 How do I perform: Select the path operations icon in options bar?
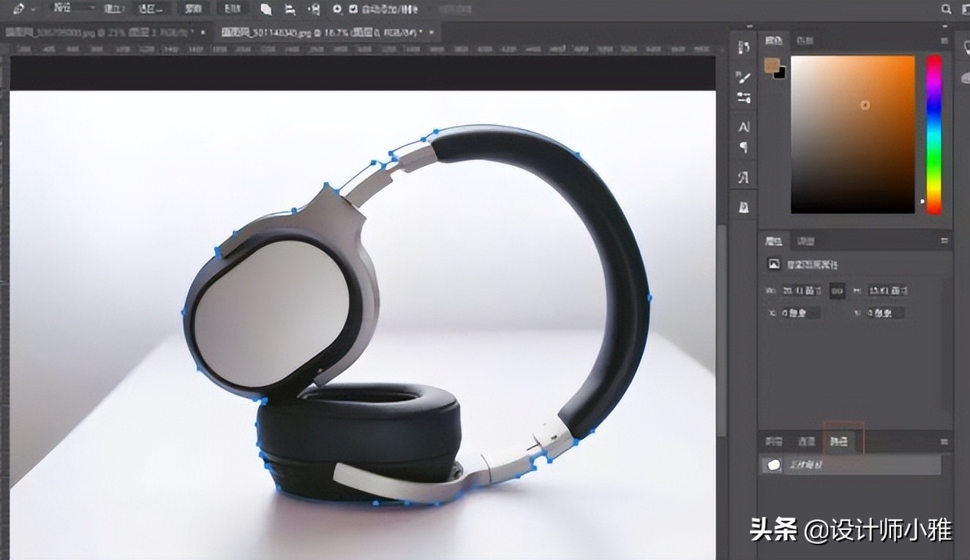[268, 10]
